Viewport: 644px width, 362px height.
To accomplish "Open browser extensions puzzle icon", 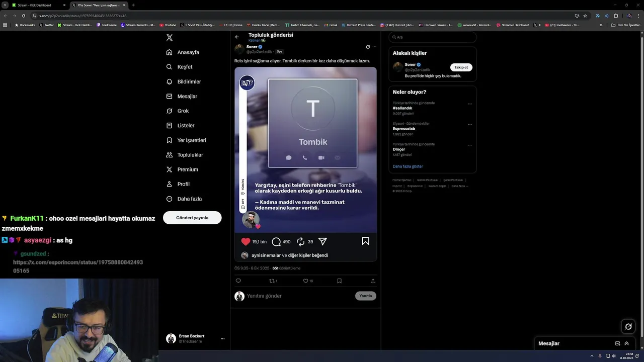I will [x=615, y=16].
